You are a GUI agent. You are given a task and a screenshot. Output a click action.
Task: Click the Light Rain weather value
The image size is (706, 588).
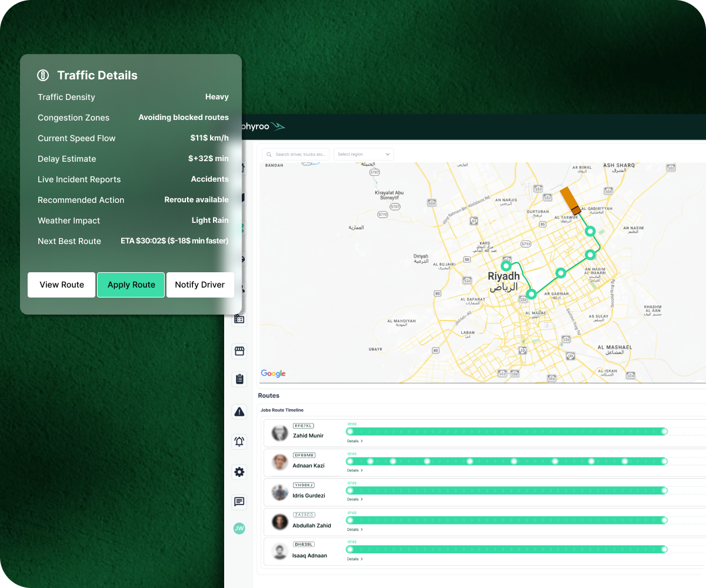[210, 220]
